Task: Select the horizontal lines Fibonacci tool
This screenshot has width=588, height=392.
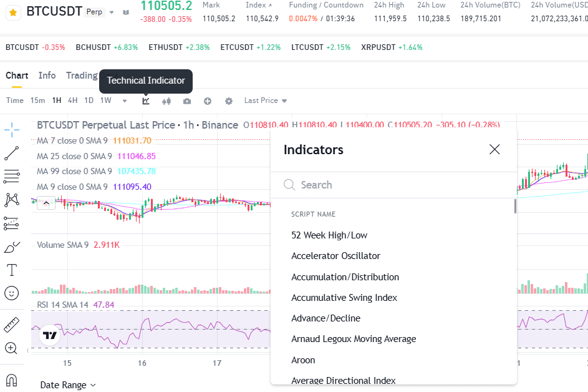Action: [12, 177]
